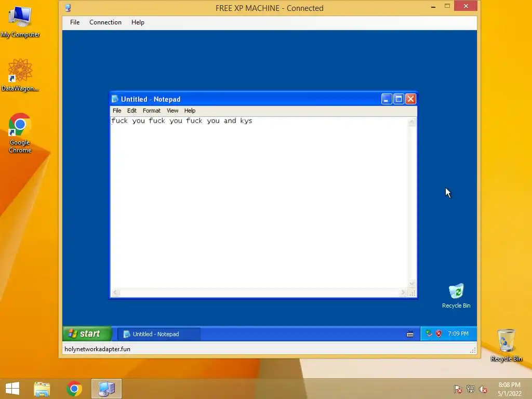Open Notepad's Format menu
Screen dimensions: 532x399
(151, 111)
